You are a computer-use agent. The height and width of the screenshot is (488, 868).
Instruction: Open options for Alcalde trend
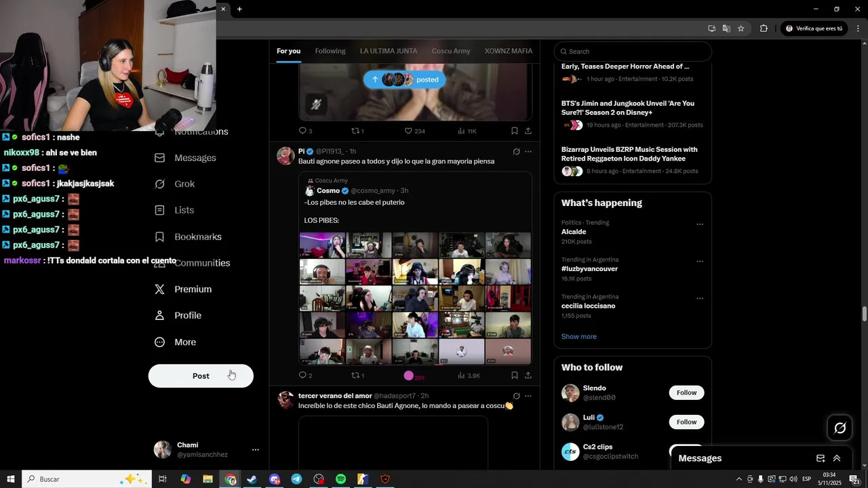[700, 224]
